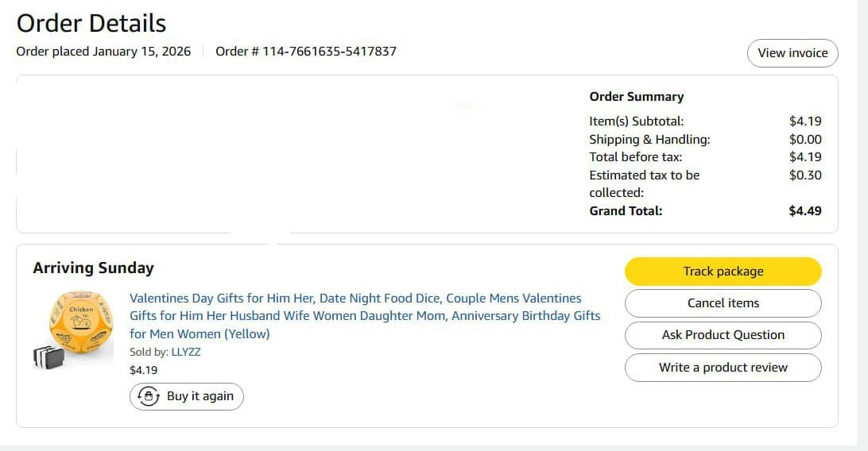Click the Order Summary heading

tap(636, 97)
